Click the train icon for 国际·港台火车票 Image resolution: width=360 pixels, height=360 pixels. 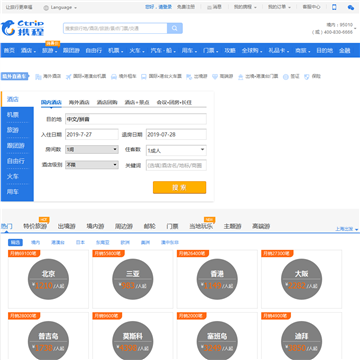(144, 76)
